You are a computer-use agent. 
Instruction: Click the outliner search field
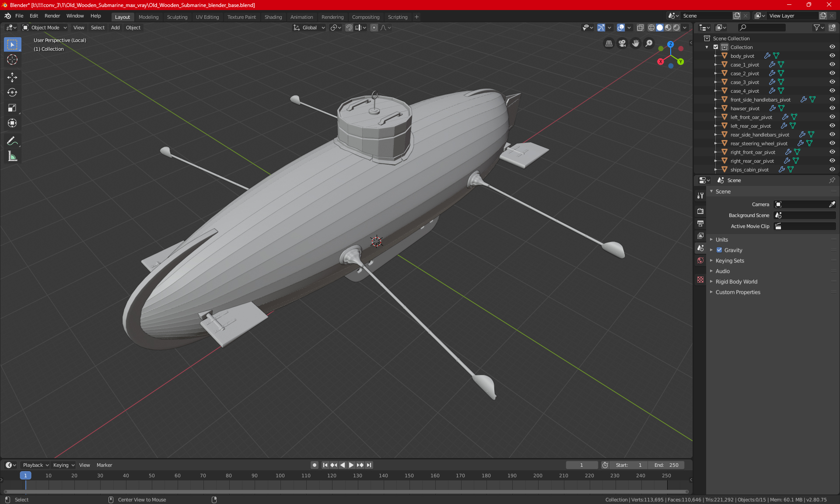(761, 28)
